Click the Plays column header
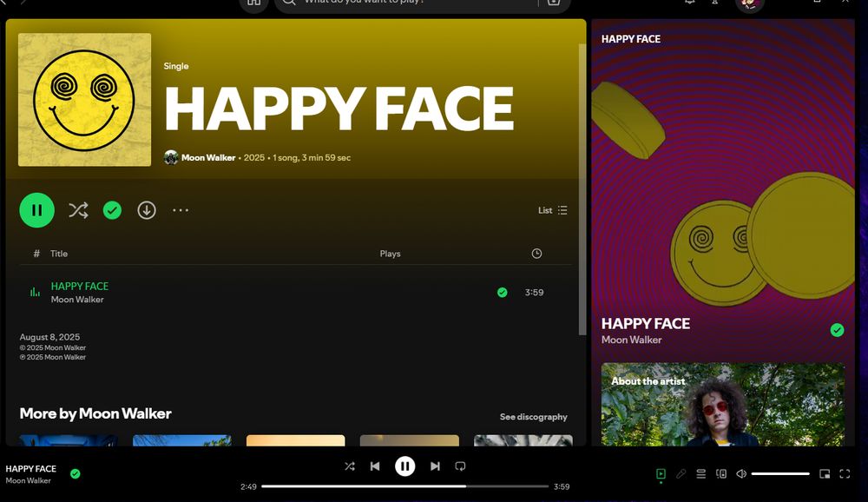This screenshot has height=502, width=868. [391, 254]
